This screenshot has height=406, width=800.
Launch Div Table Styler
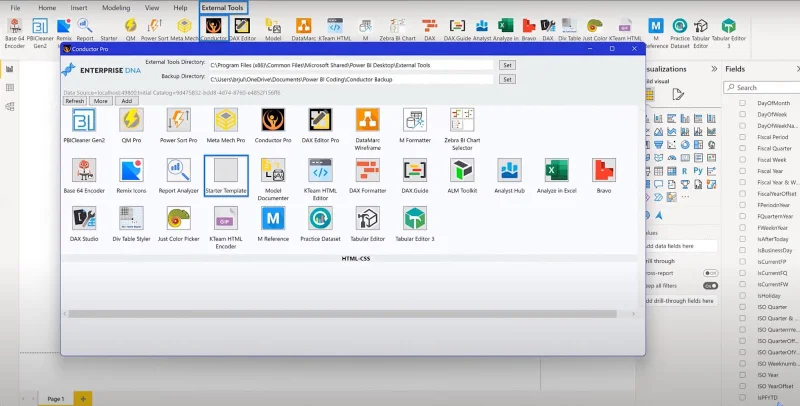pyautogui.click(x=131, y=218)
